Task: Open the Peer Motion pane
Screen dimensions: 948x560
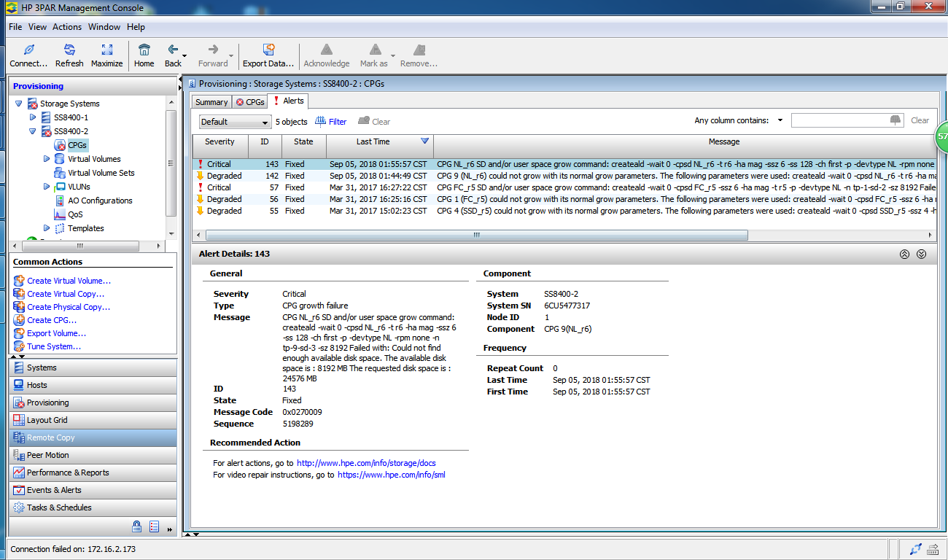Action: point(93,455)
